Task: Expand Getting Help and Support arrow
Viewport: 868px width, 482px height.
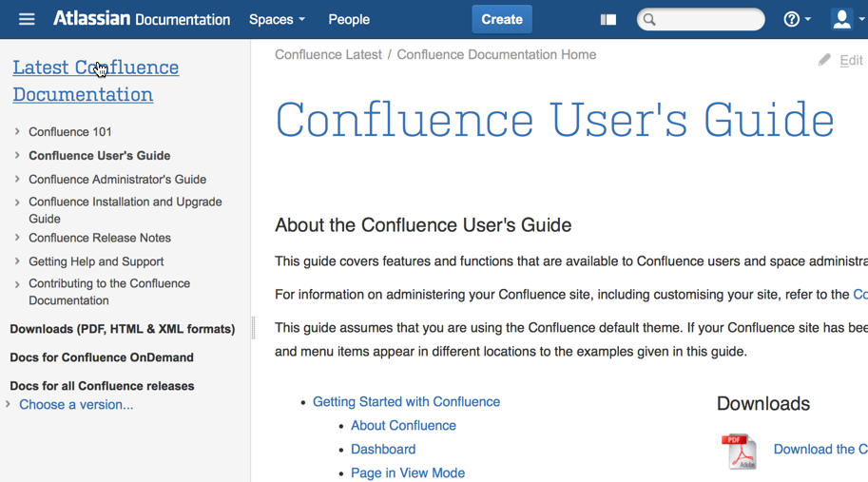Action: tap(17, 261)
